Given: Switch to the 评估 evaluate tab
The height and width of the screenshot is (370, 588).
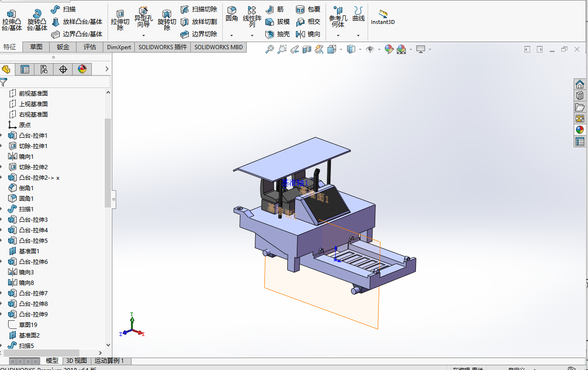Looking at the screenshot, I should click(x=90, y=47).
